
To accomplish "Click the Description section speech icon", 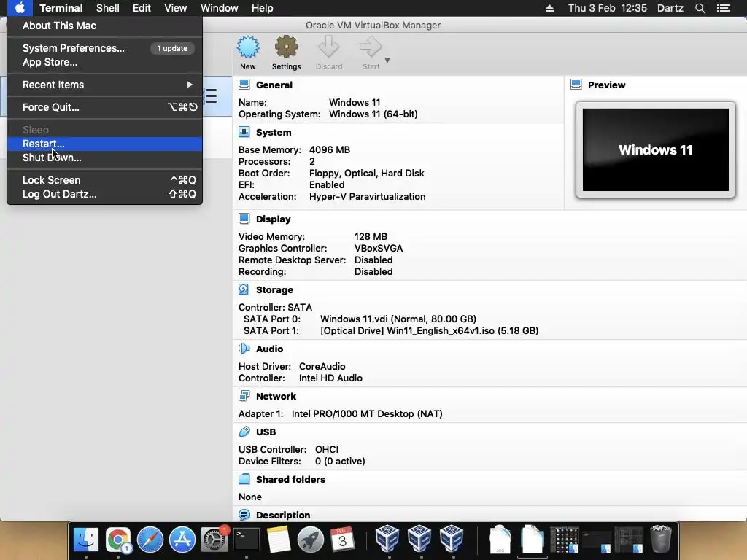I will (244, 515).
